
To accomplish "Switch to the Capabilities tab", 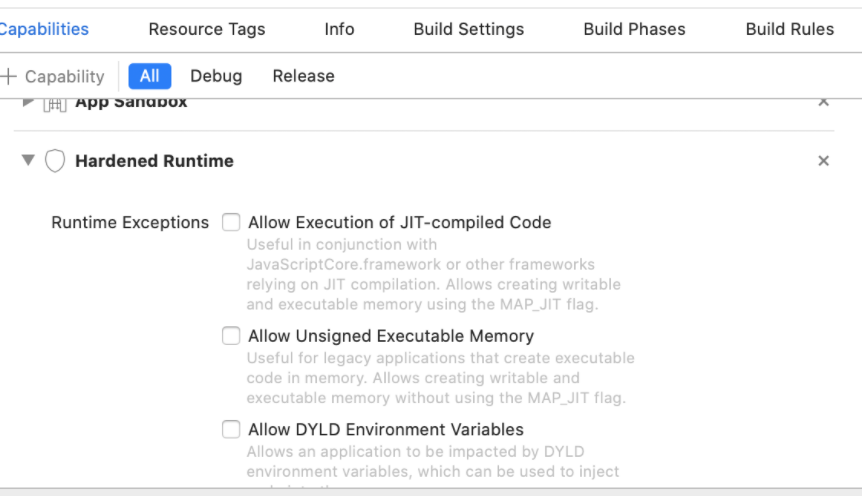I will pyautogui.click(x=44, y=29).
